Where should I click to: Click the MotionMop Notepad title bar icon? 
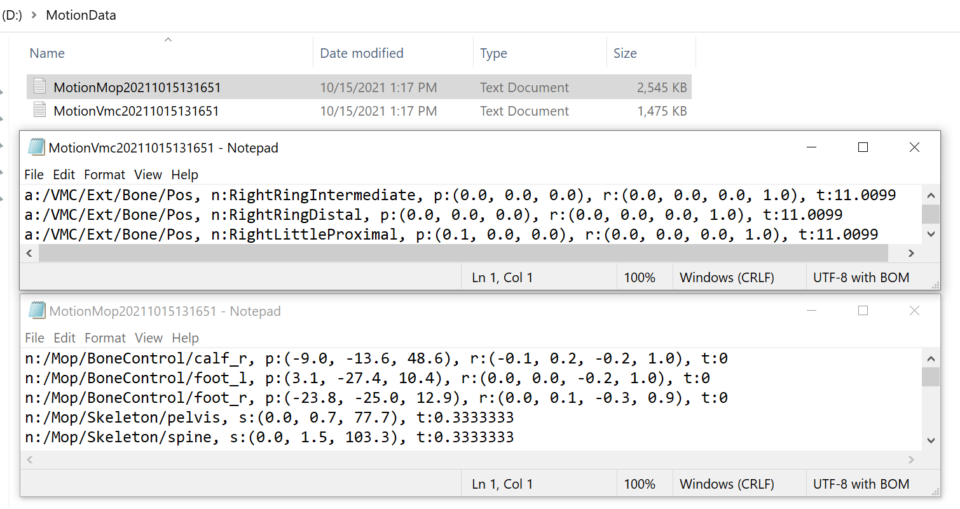(x=36, y=311)
